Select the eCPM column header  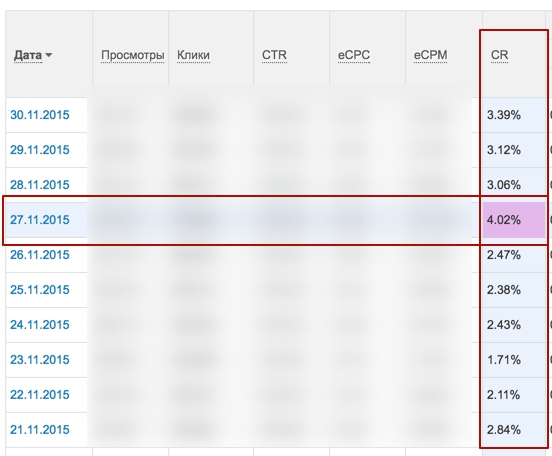pos(431,55)
